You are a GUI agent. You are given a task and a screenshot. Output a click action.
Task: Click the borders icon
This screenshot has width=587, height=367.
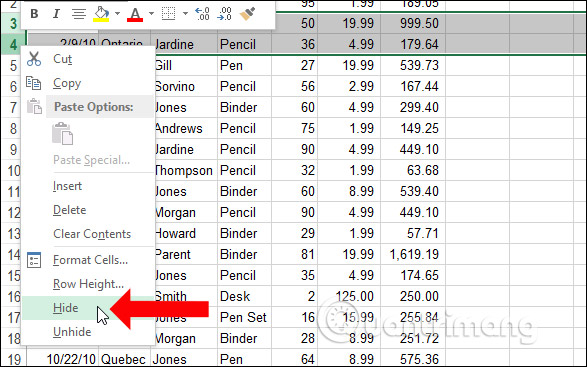coord(168,14)
